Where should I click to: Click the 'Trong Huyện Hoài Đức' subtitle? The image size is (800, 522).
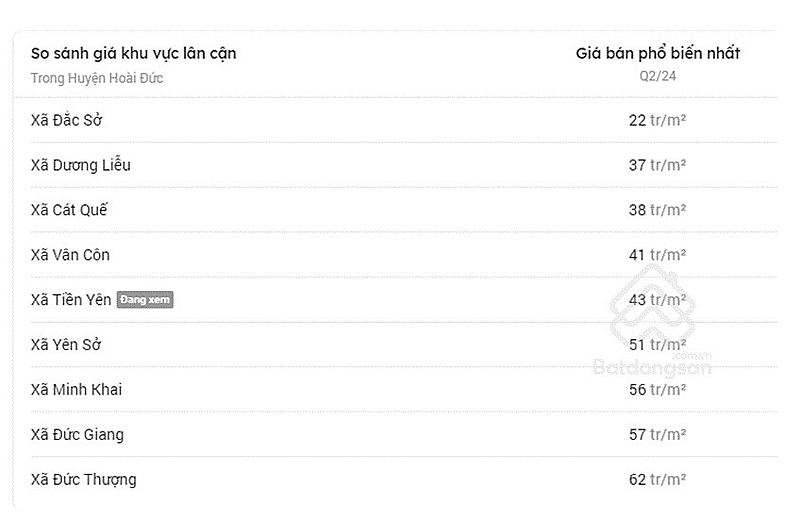[x=97, y=78]
